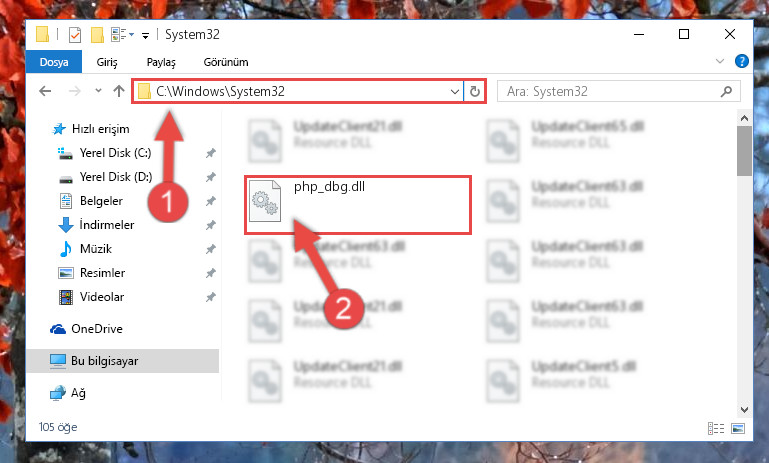This screenshot has width=769, height=463.
Task: Unpin Müzik from quick access
Action: (x=210, y=249)
